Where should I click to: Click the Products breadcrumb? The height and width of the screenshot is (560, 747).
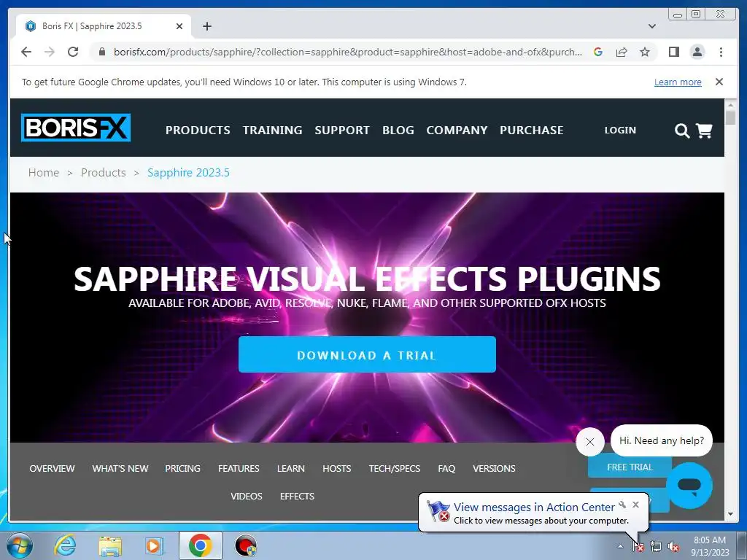pyautogui.click(x=104, y=172)
